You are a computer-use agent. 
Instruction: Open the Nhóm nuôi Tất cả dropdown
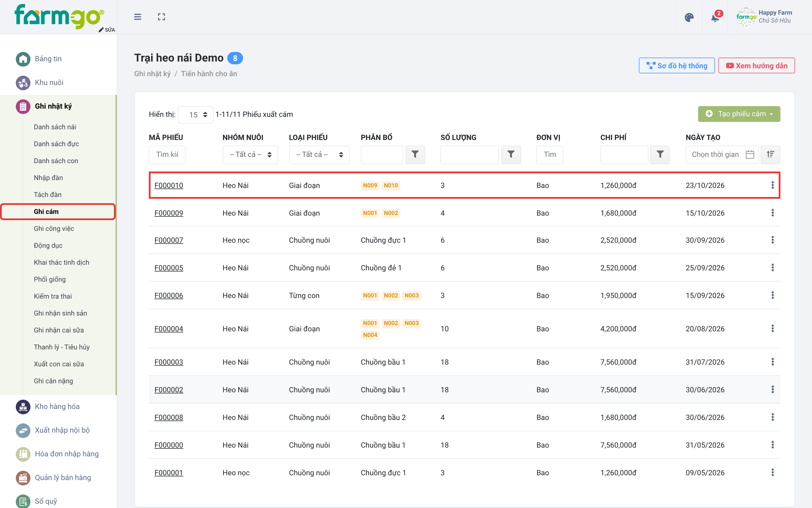[250, 155]
